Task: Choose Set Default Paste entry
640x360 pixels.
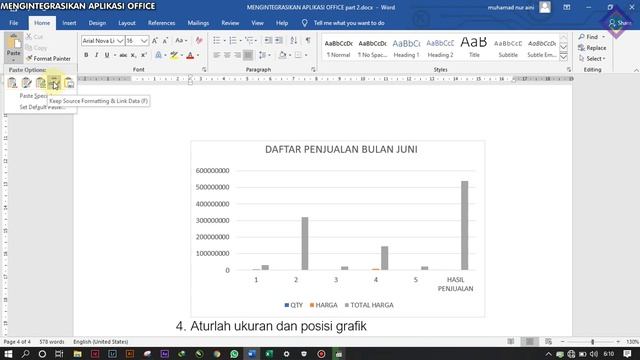Action: click(42, 107)
